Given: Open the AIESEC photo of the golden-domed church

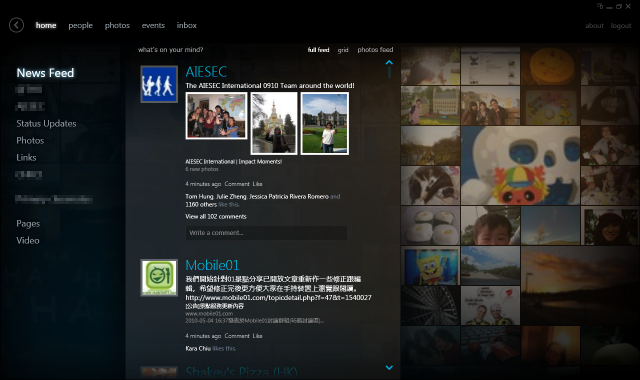Looking at the screenshot, I should [274, 123].
